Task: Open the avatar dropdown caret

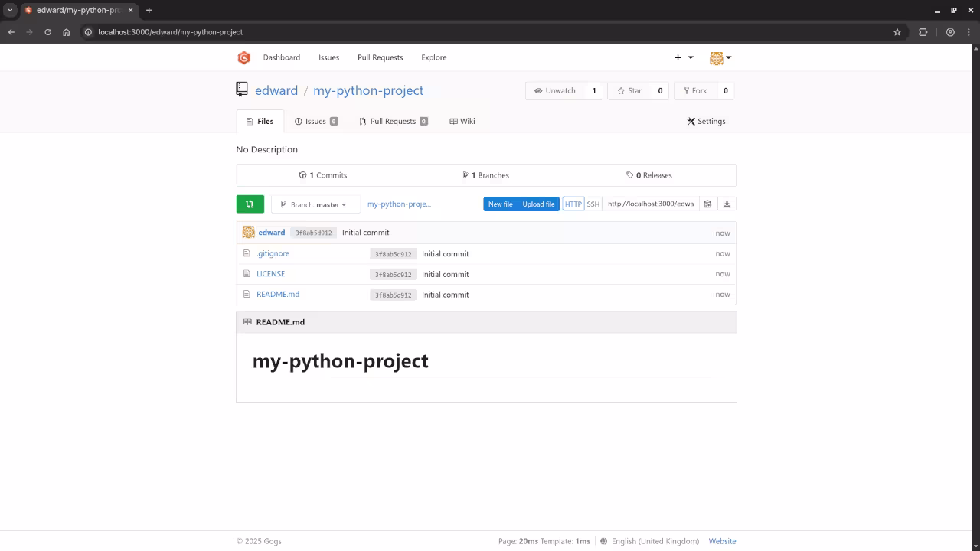Action: pyautogui.click(x=730, y=57)
